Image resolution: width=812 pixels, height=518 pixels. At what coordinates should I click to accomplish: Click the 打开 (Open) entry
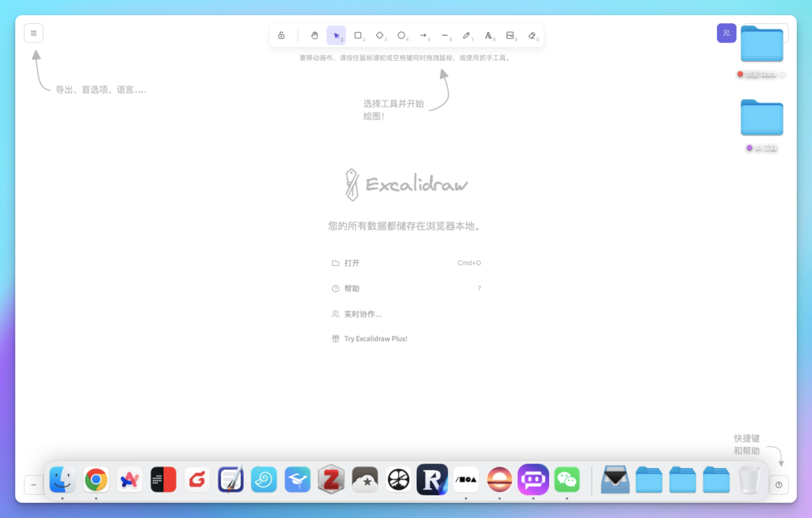point(352,263)
